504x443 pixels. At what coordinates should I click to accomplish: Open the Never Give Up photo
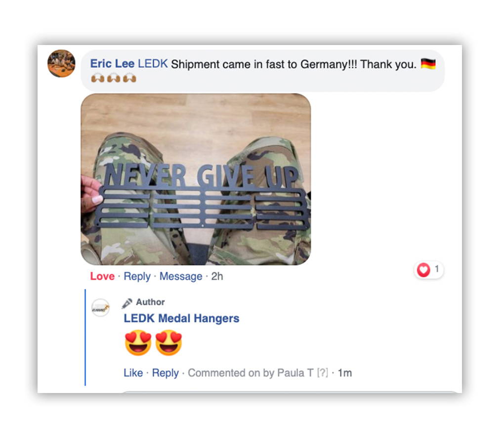196,179
